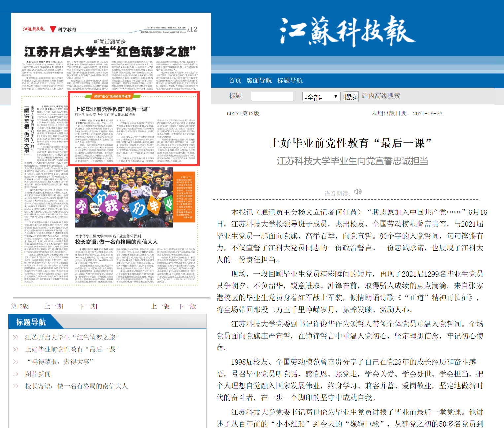The width and height of the screenshot is (504, 428).
Task: Go to previous page 上一版
Action: pyautogui.click(x=160, y=306)
